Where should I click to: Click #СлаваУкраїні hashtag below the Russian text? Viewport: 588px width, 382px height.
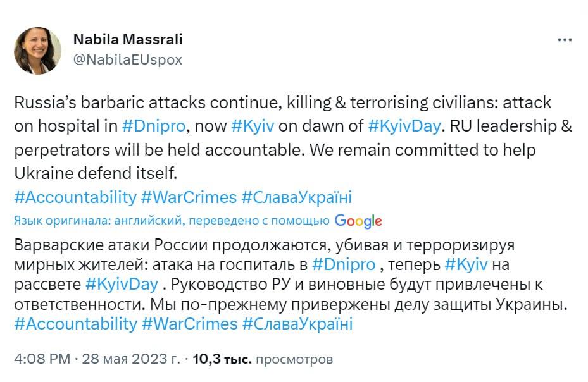(x=296, y=324)
